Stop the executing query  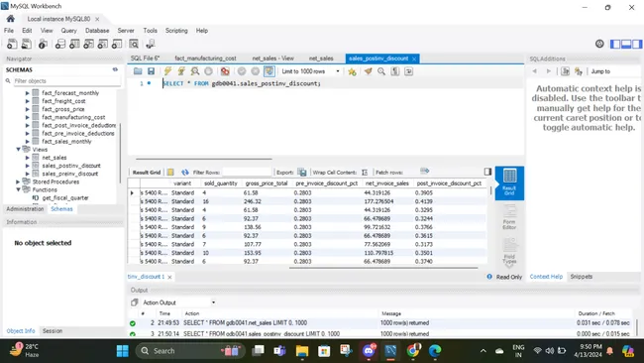209,71
